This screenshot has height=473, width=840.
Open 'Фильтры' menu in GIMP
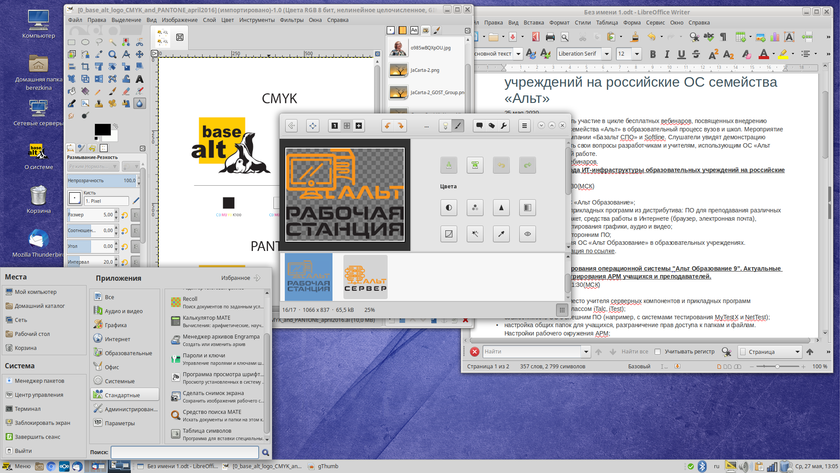(291, 19)
